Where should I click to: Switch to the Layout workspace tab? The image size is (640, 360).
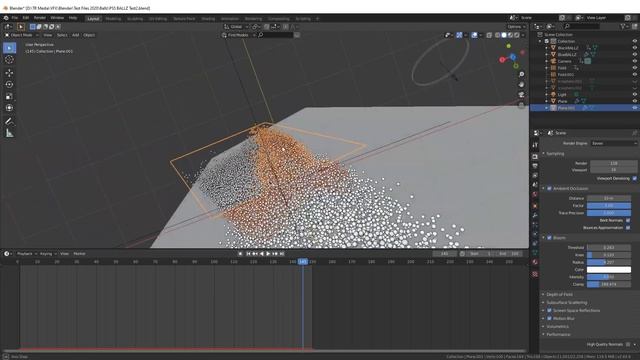click(93, 18)
